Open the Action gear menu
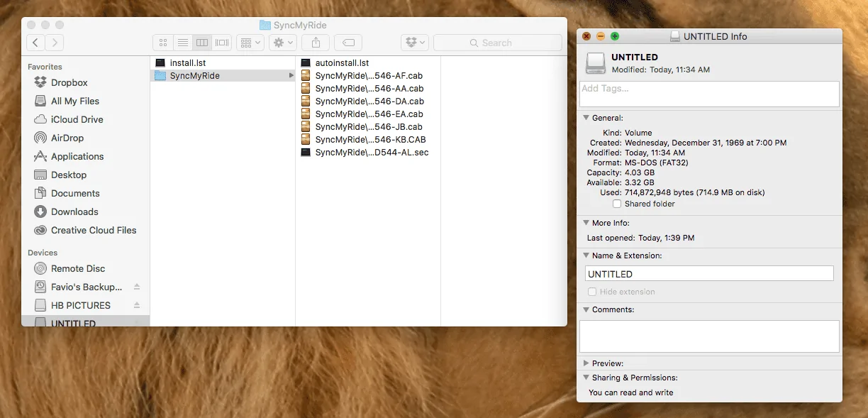 click(283, 43)
